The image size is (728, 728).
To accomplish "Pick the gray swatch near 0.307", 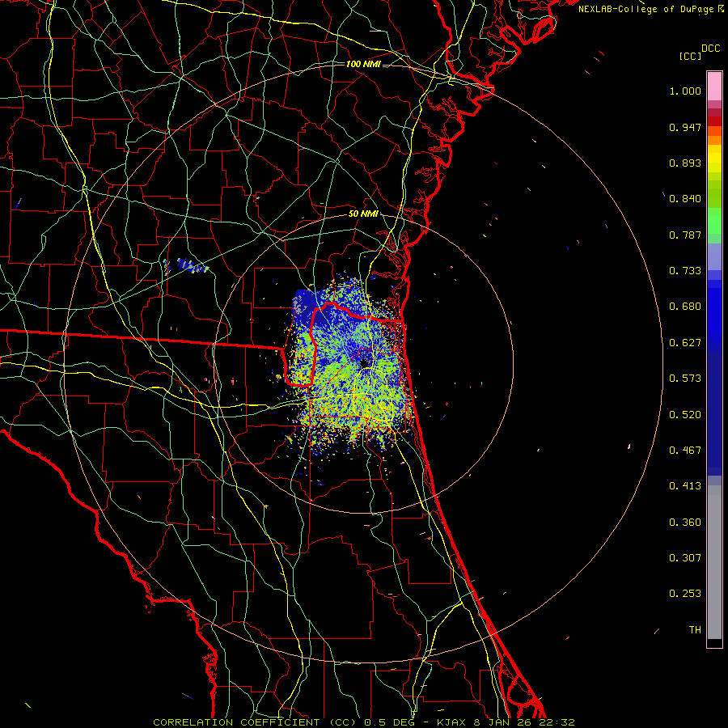I will (714, 566).
